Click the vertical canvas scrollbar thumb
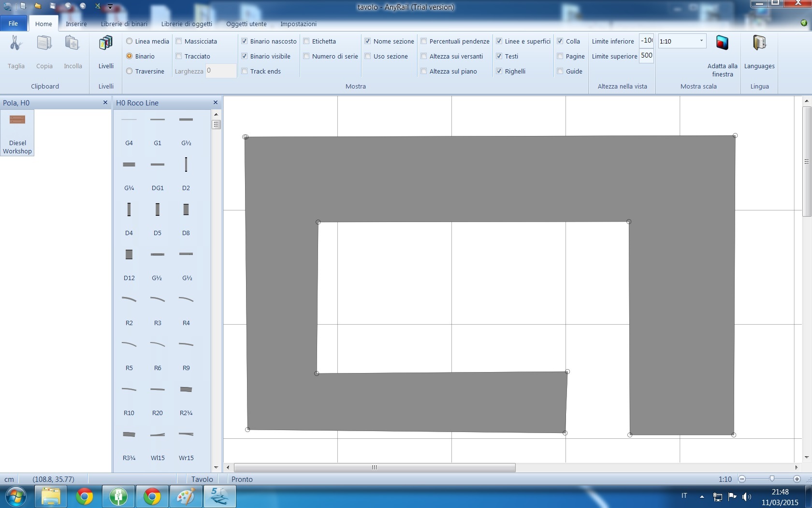 tap(806, 162)
